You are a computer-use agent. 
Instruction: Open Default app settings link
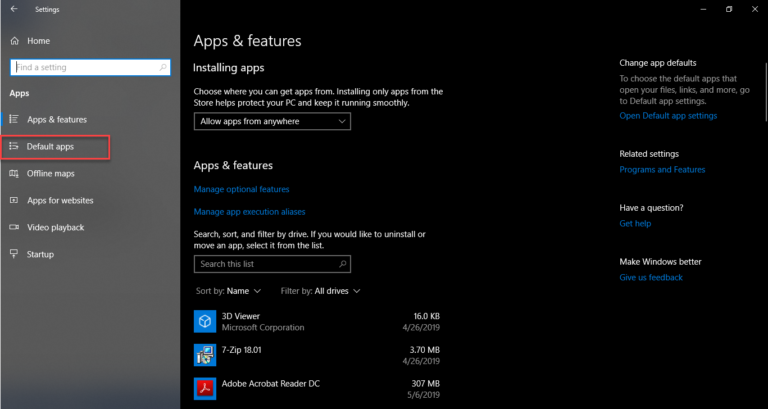[668, 116]
